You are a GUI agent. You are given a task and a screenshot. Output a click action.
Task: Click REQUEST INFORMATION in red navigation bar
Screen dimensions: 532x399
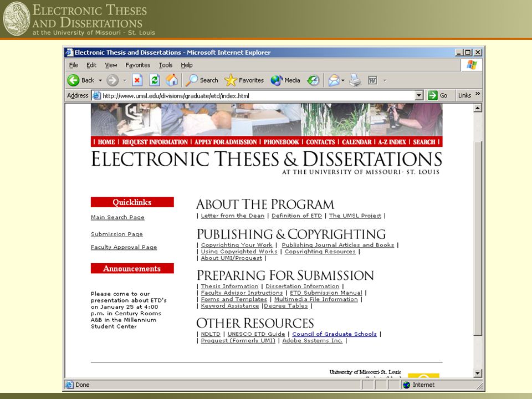pyautogui.click(x=155, y=142)
